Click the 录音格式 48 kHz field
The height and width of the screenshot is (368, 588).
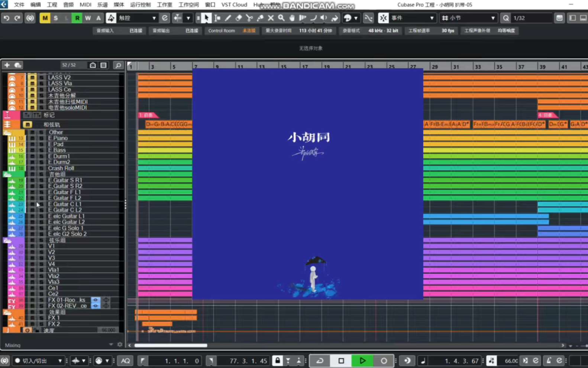click(370, 31)
